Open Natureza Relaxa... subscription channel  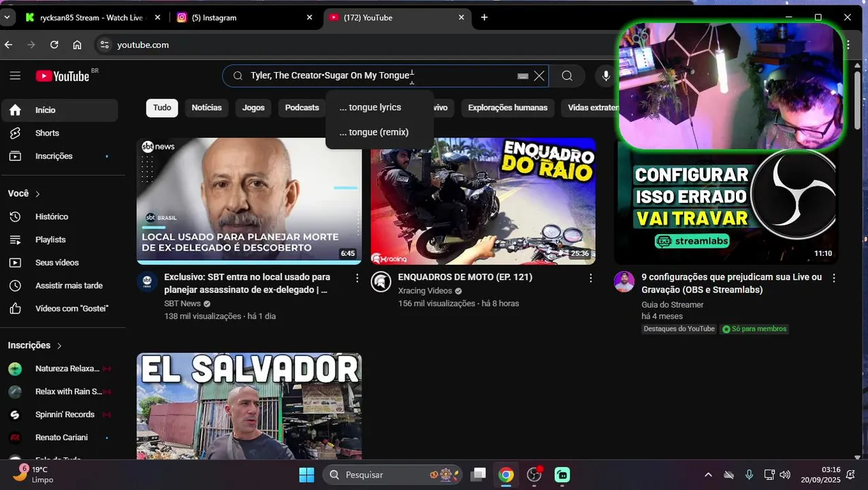(x=59, y=369)
